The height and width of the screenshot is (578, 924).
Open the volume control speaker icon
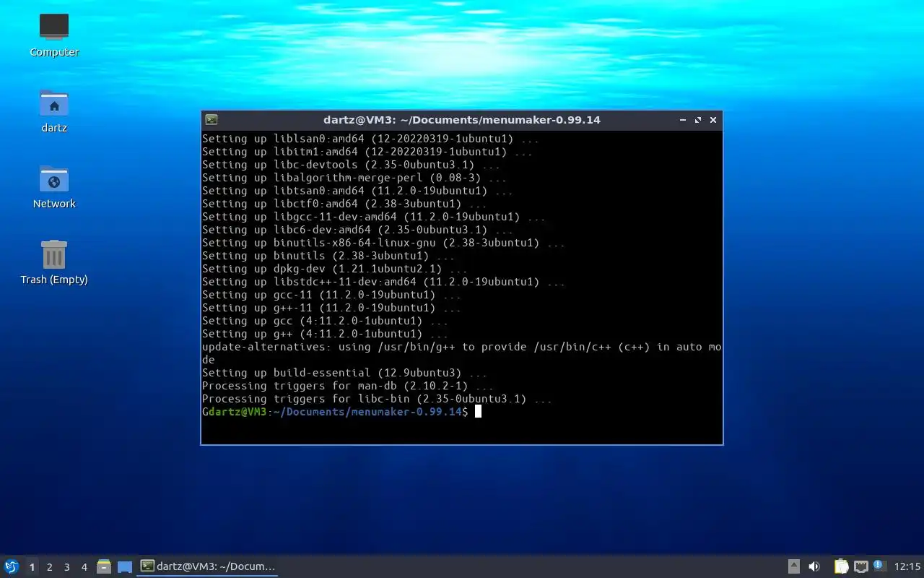point(814,566)
